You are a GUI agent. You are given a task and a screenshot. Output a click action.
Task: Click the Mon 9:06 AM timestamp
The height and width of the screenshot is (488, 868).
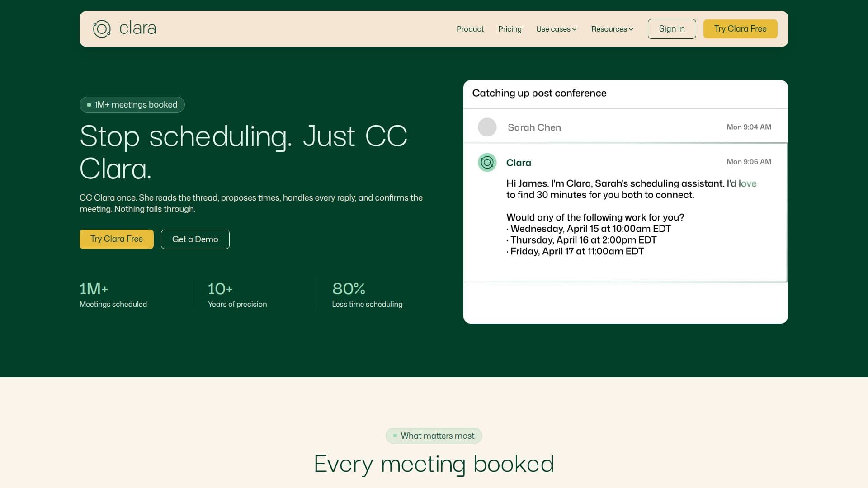[749, 162]
